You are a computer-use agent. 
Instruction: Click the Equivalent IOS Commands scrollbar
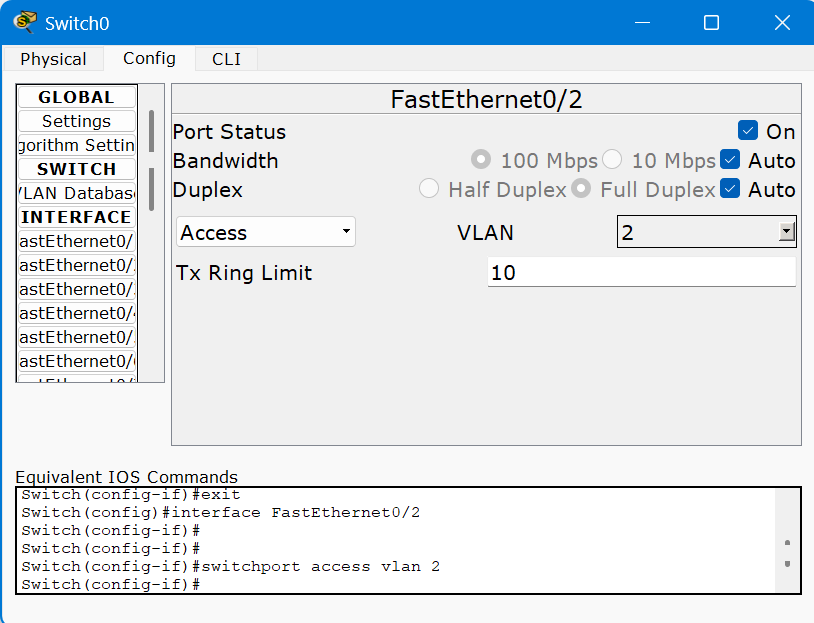tap(787, 553)
